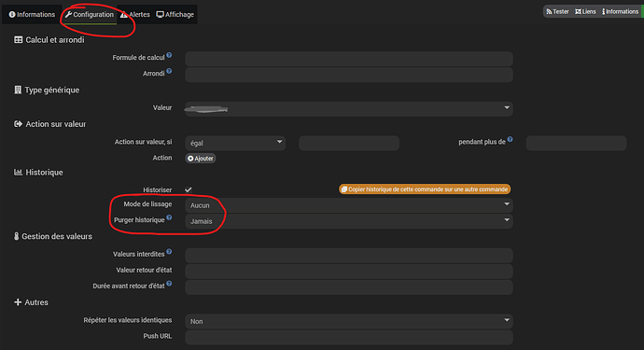Click the warning icon on Alertes tab

point(123,14)
